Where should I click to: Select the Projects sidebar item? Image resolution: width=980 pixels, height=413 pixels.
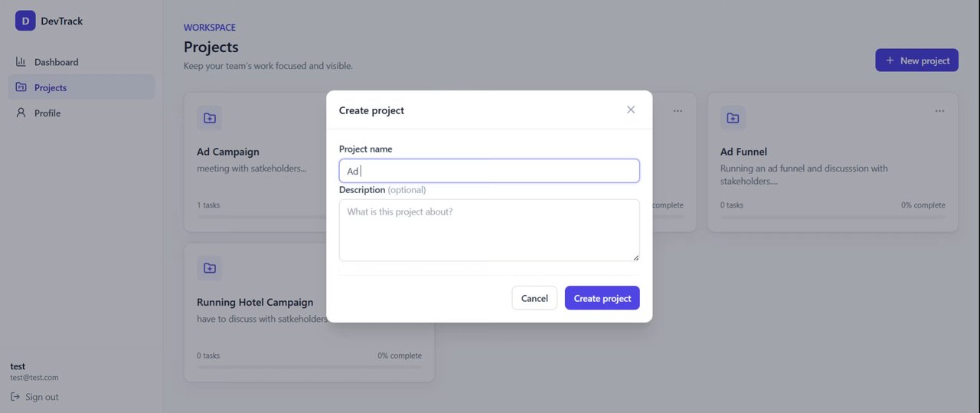click(x=81, y=87)
